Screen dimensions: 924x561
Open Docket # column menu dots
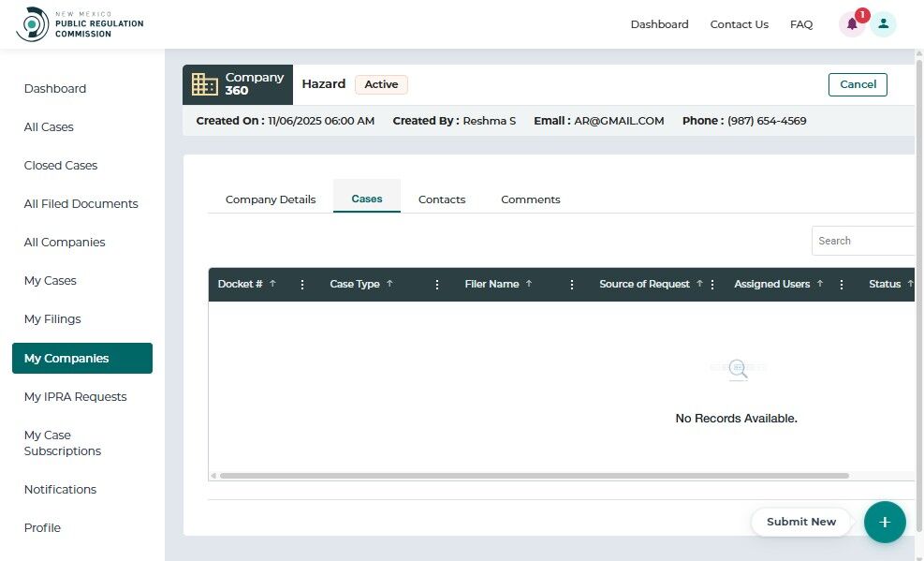click(x=302, y=285)
